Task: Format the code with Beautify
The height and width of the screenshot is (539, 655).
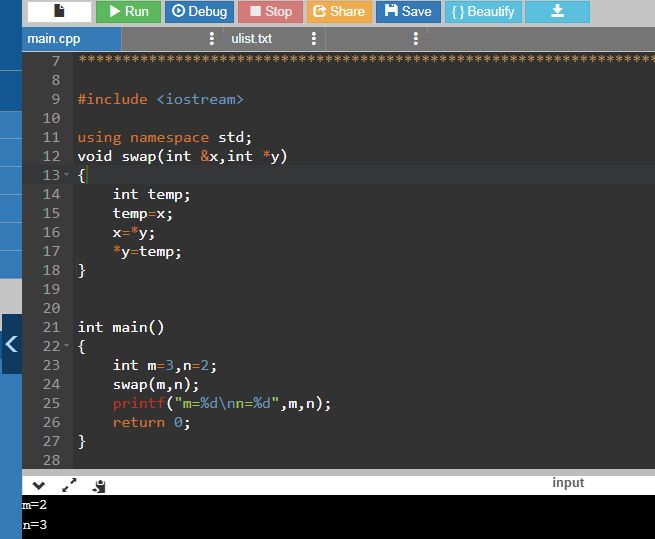Action: click(x=483, y=12)
